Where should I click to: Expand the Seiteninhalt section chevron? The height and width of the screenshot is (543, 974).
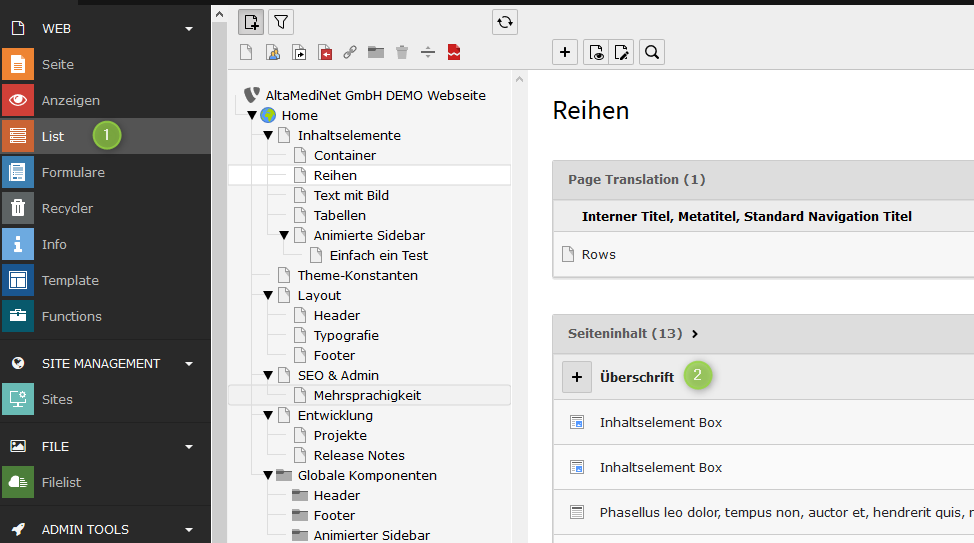(x=694, y=333)
